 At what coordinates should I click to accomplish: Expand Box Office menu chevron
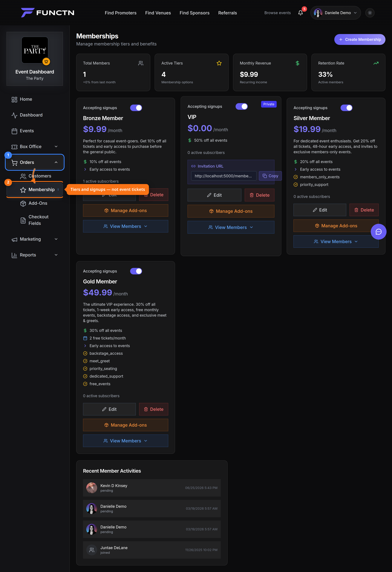[x=56, y=146]
